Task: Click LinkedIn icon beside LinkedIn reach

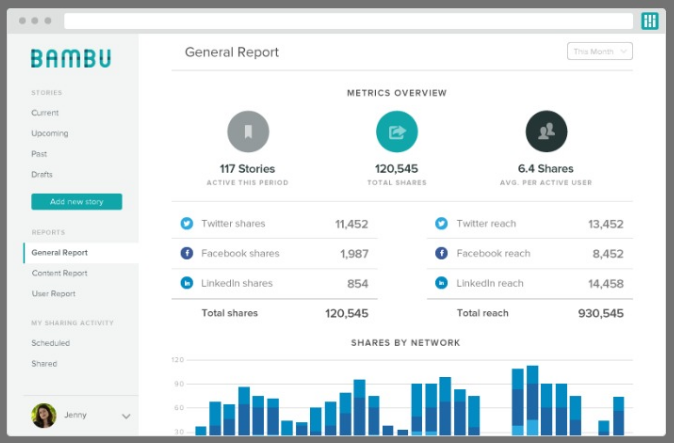Action: point(441,284)
